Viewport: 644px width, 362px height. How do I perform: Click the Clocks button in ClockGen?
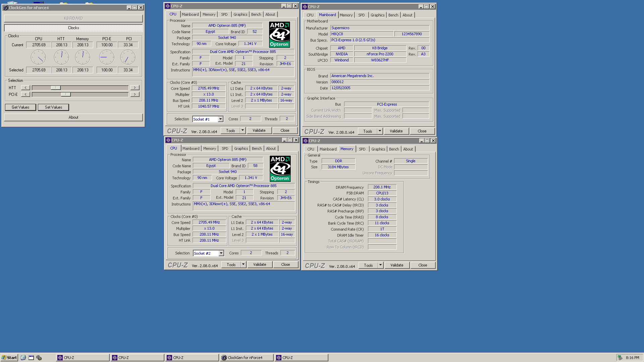click(73, 28)
